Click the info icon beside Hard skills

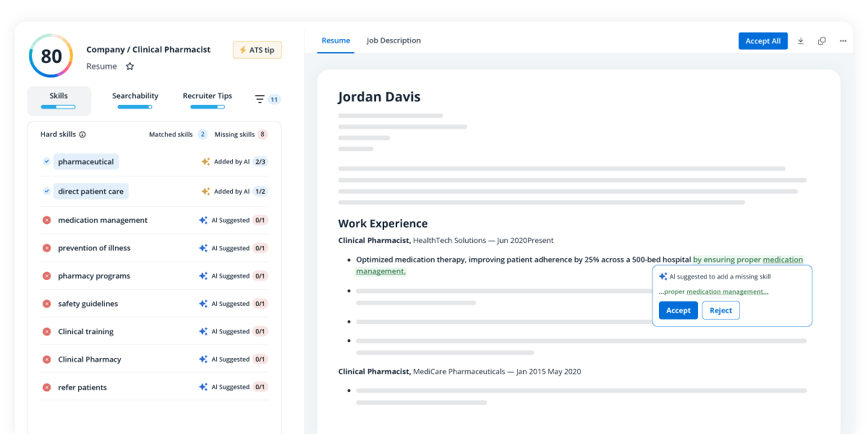(82, 135)
